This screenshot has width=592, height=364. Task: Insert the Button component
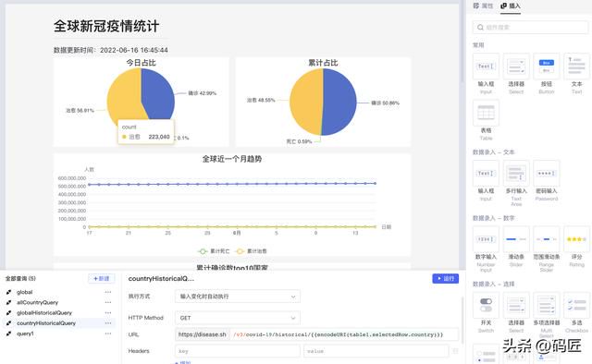point(547,67)
